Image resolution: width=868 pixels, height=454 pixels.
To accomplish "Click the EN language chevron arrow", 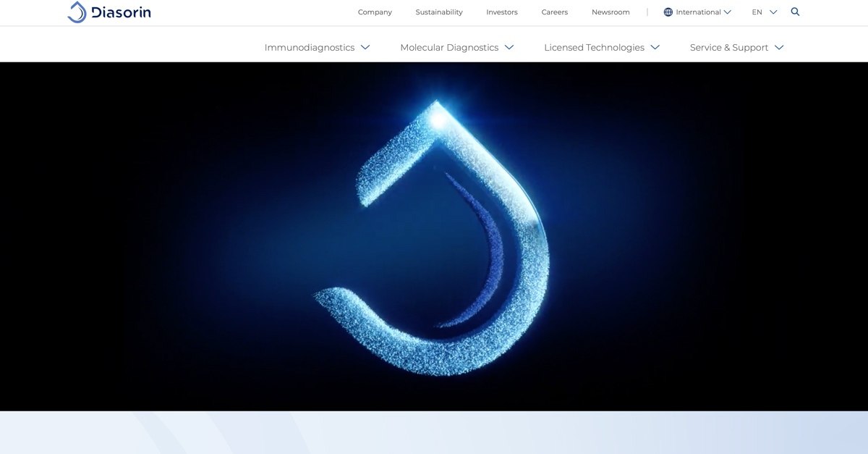I will pos(773,12).
